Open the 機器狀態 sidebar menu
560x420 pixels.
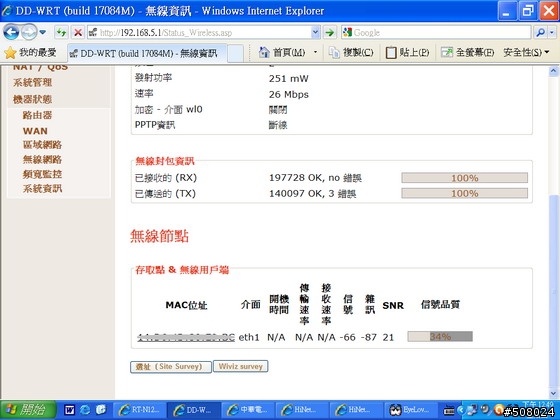[32, 99]
